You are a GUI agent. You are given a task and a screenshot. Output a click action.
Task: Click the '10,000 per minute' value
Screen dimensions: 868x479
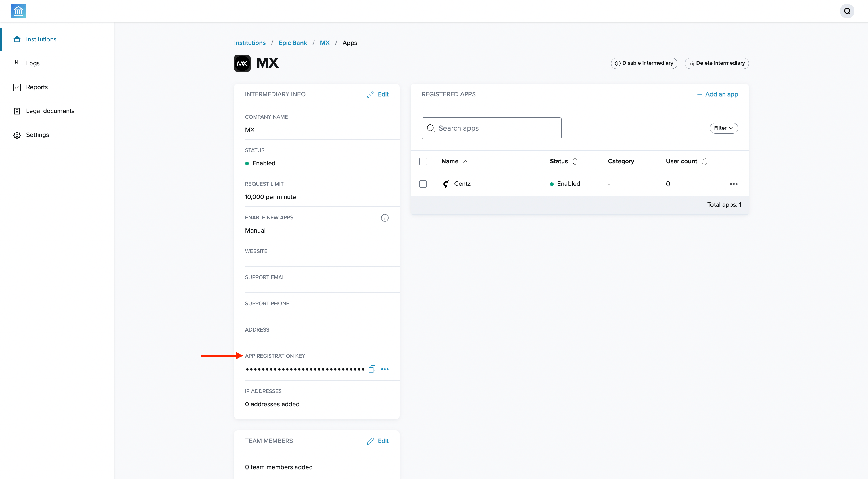pos(270,197)
